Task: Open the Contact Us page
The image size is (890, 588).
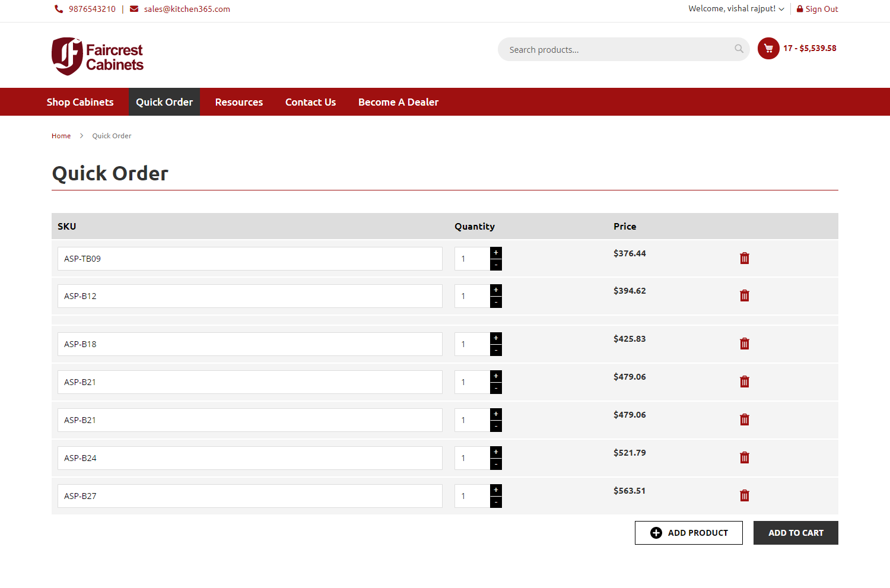Action: click(310, 102)
